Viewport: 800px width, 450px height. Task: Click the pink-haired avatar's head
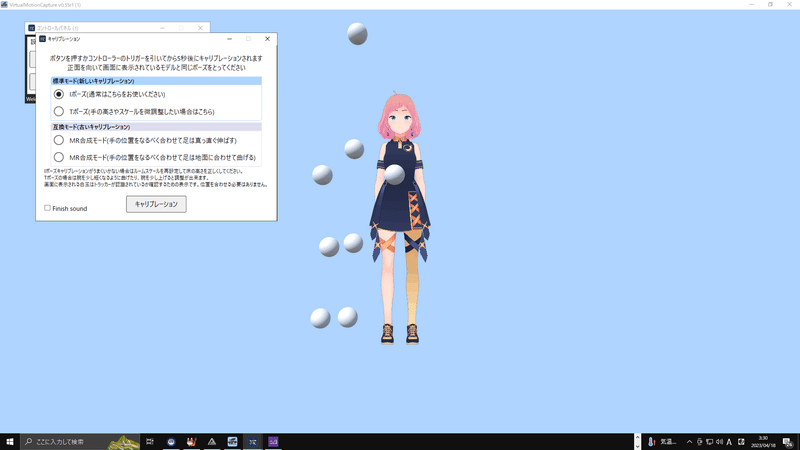(400, 117)
